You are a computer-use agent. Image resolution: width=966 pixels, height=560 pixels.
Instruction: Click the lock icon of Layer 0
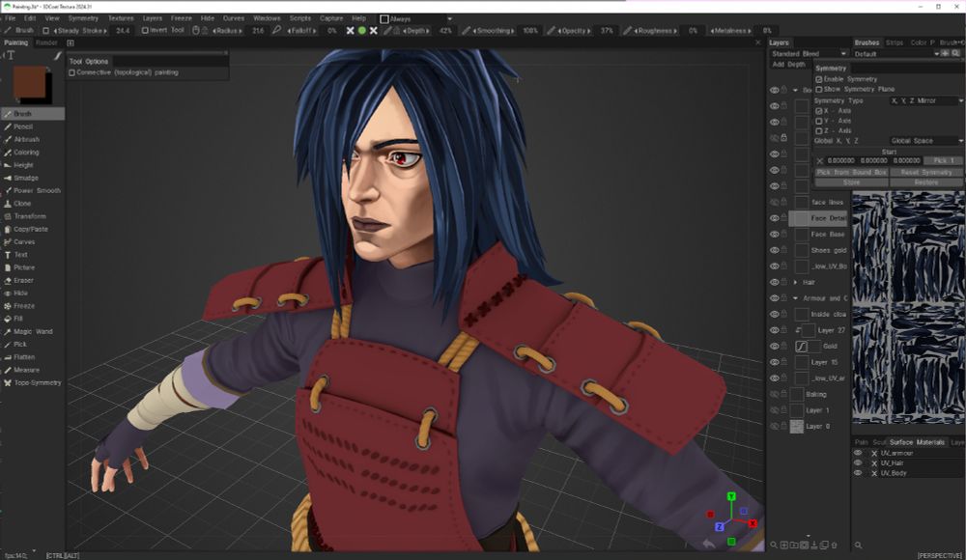point(784,426)
